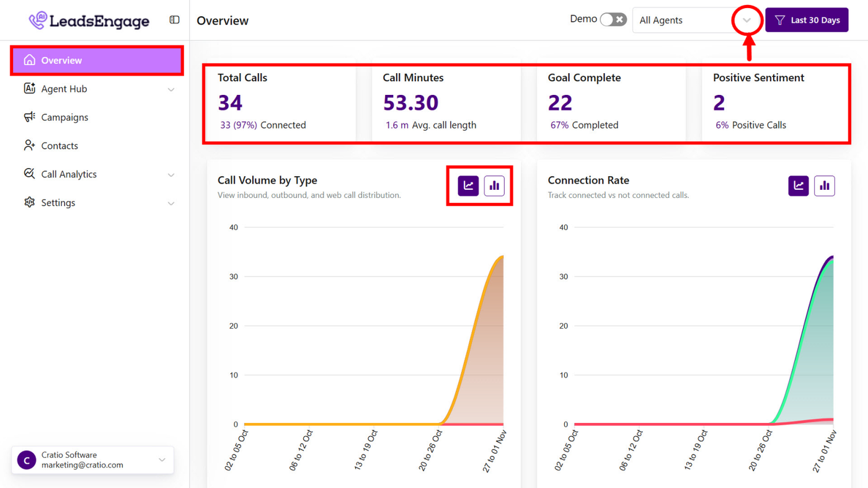868x488 pixels.
Task: Go to the Overview menu item
Action: (x=97, y=60)
